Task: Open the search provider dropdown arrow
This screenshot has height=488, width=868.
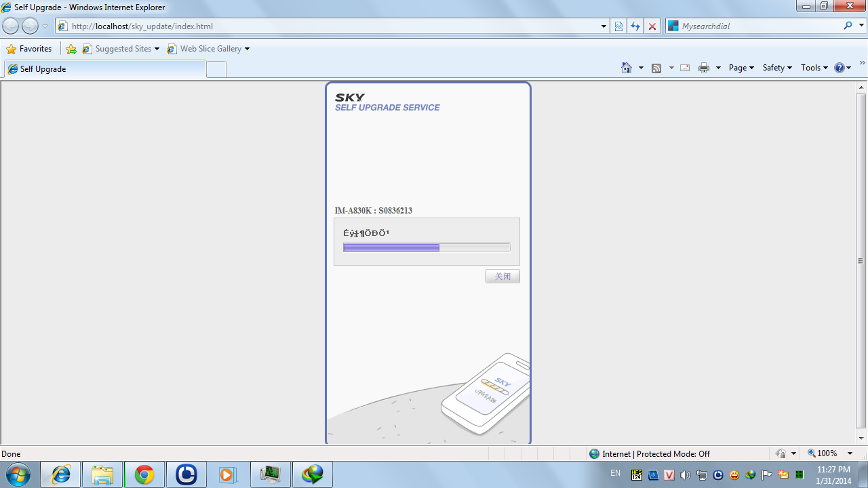Action: point(861,26)
